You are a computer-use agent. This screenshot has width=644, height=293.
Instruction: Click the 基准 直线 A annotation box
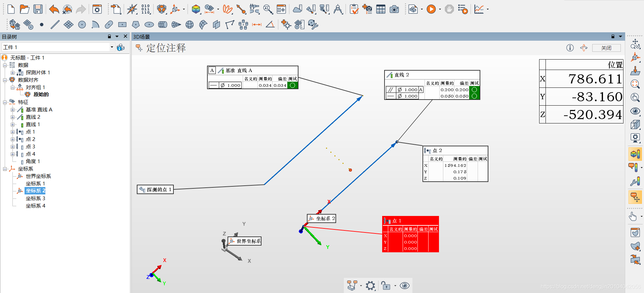253,77
